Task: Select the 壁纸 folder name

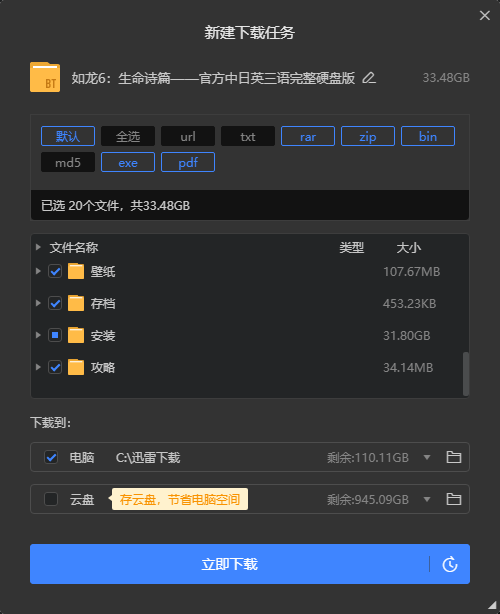Action: click(x=103, y=271)
